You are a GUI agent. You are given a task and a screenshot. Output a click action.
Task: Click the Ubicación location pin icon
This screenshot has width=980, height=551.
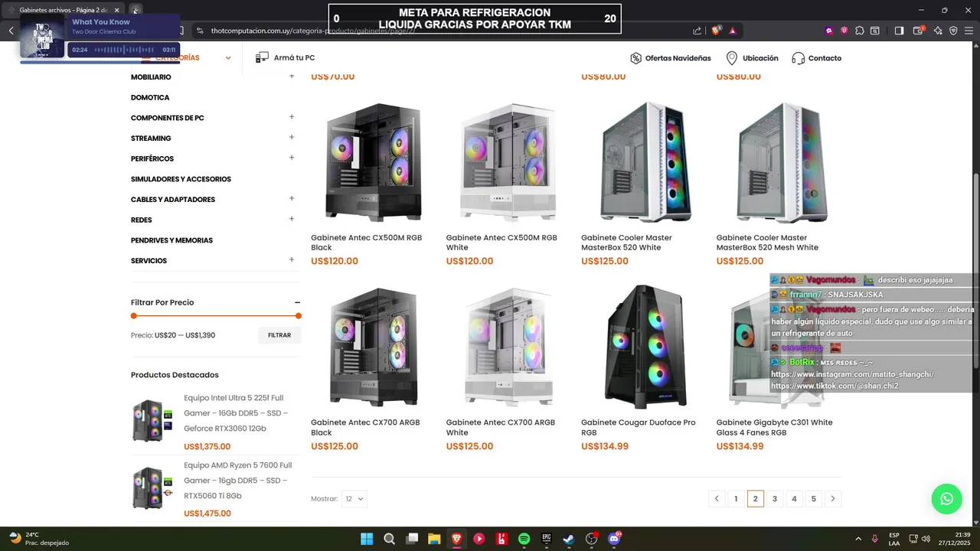pyautogui.click(x=731, y=58)
